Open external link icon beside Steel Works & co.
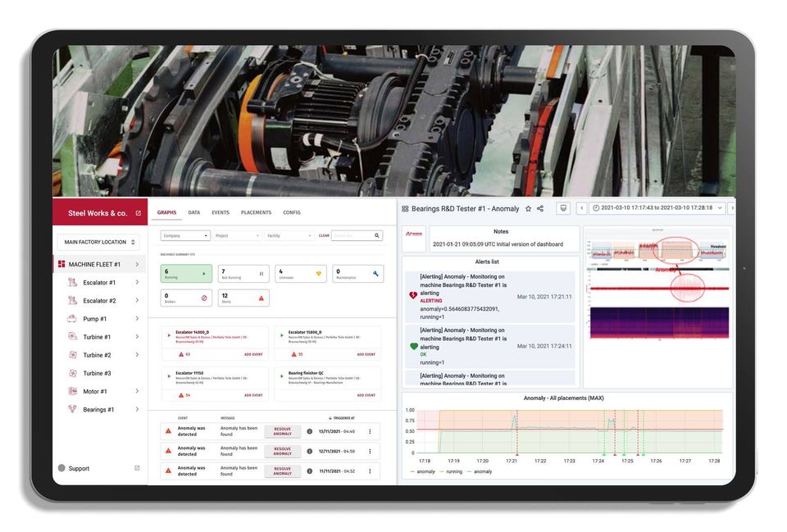The image size is (787, 532). point(138,213)
